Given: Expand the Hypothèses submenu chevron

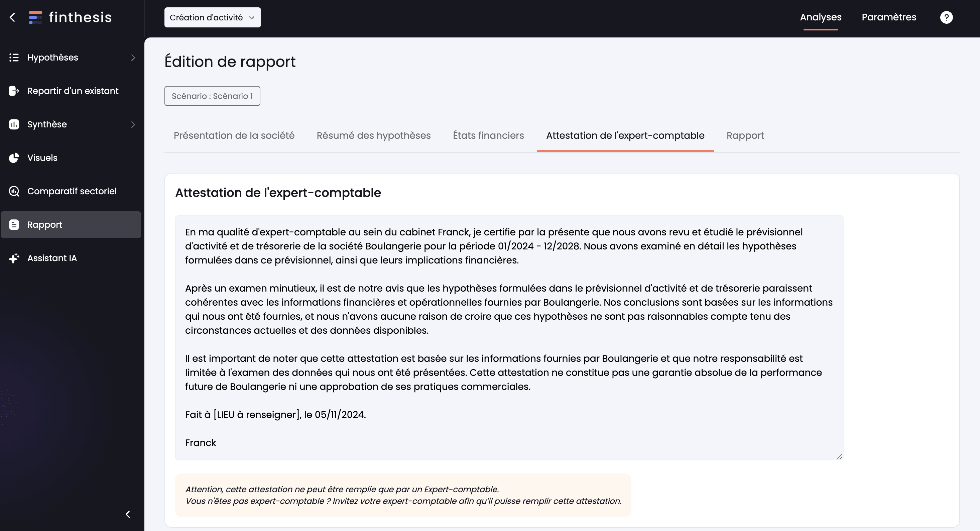Looking at the screenshot, I should 133,58.
